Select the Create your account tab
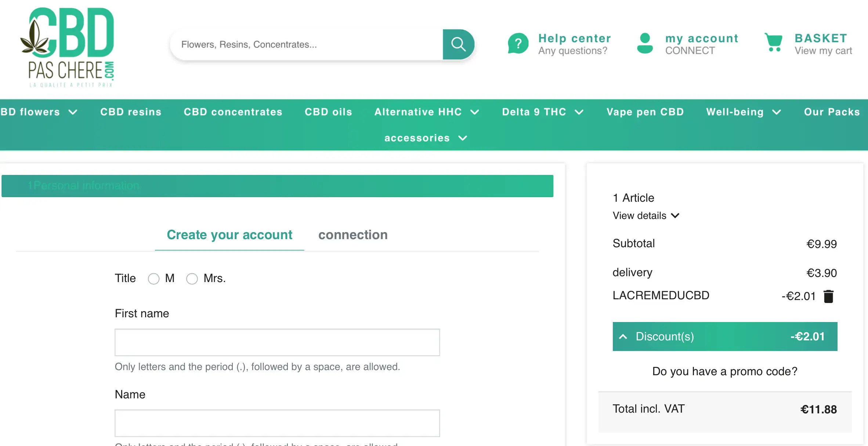Screen dimensions: 868x446 point(229,235)
